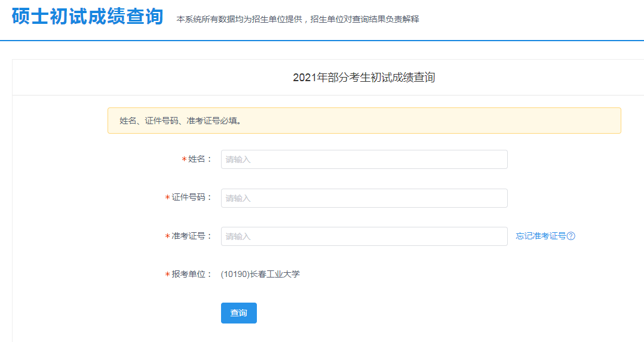Click the red asterisk before 证件号码
644x342 pixels.
click(x=167, y=198)
